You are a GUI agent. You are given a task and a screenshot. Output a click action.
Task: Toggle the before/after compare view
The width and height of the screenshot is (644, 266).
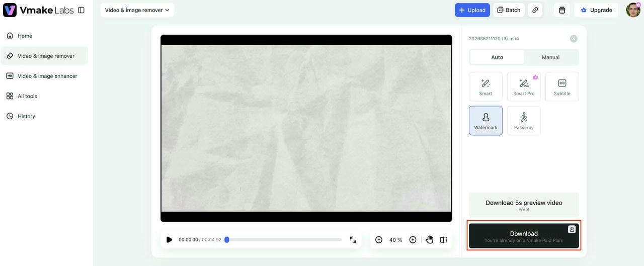[x=443, y=240]
